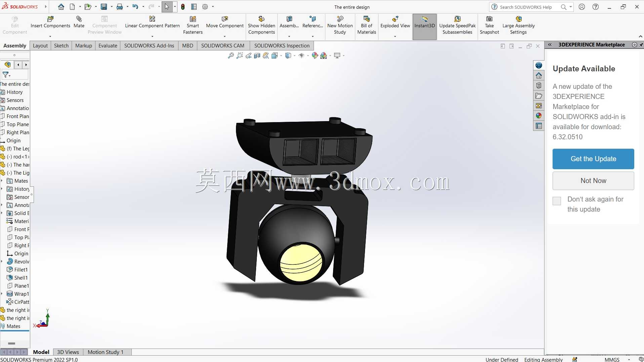The image size is (644, 362).
Task: Click Zoom to Fit in view toolbar
Action: point(231,56)
